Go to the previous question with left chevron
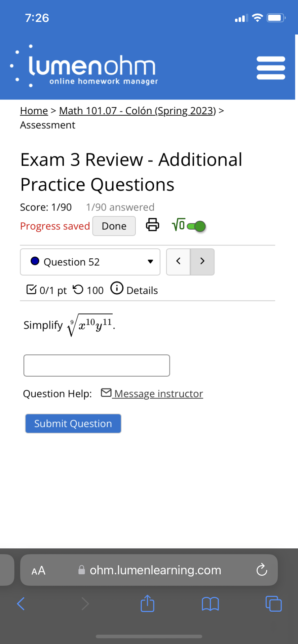The image size is (298, 644). click(178, 262)
